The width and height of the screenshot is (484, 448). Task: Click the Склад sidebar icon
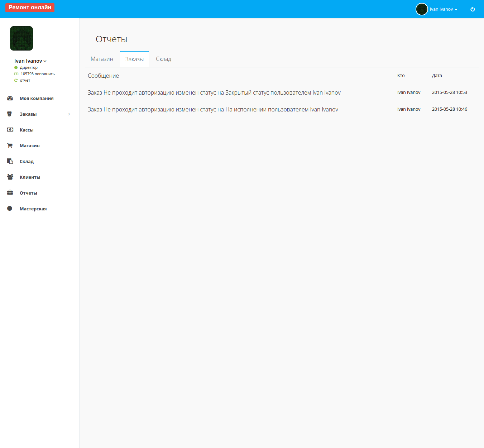tap(10, 161)
